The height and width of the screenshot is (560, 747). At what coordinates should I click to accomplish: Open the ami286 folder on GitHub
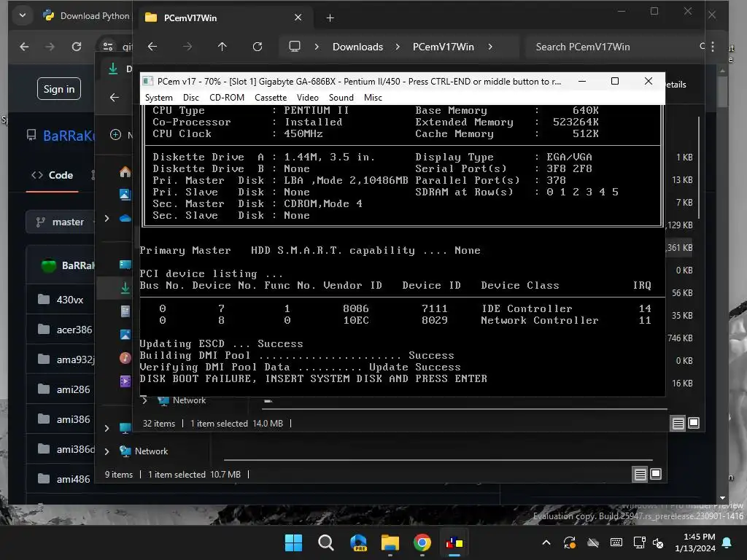[74, 389]
